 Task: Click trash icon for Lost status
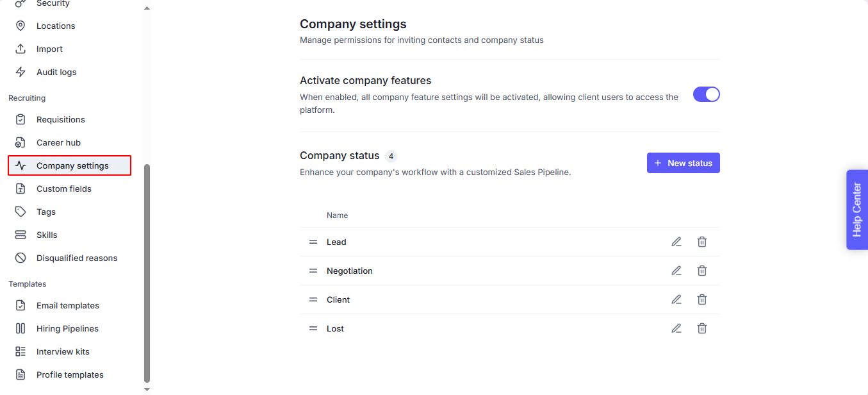702,328
